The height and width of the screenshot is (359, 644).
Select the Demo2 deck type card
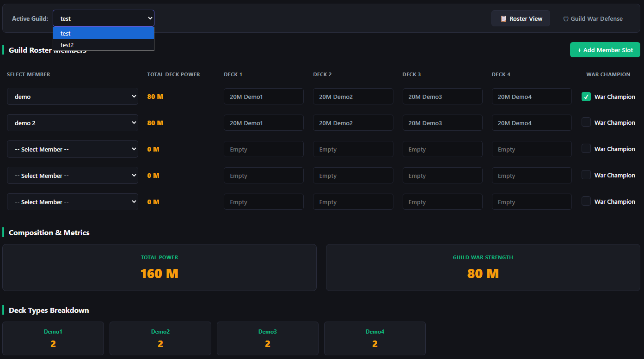(x=160, y=339)
